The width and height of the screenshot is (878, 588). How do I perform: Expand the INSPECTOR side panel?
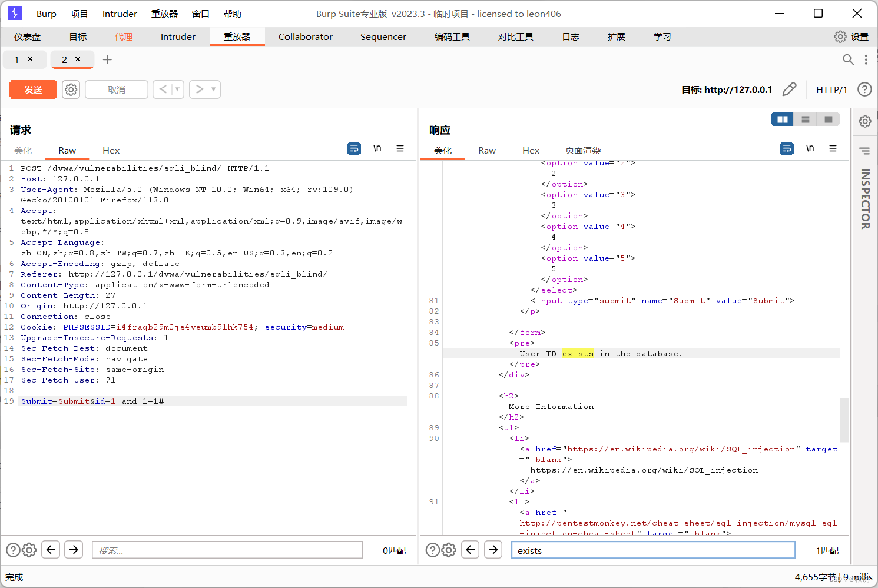click(x=865, y=199)
